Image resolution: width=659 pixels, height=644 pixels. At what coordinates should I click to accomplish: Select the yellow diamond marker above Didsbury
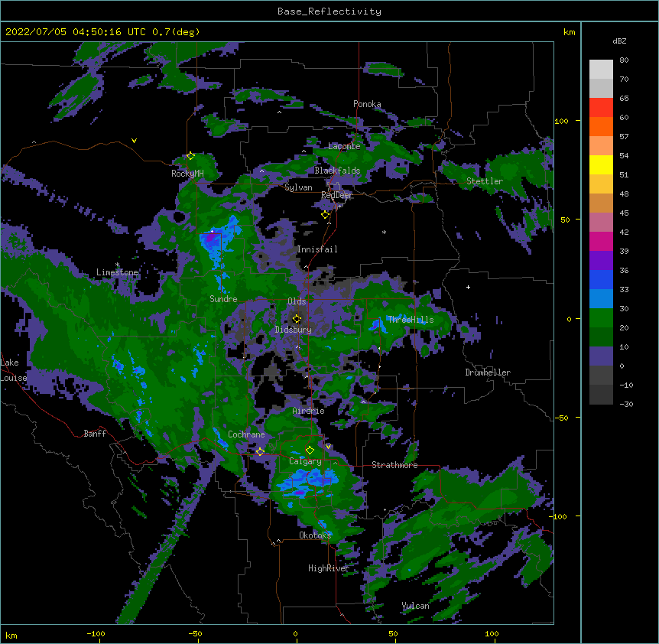pos(297,319)
